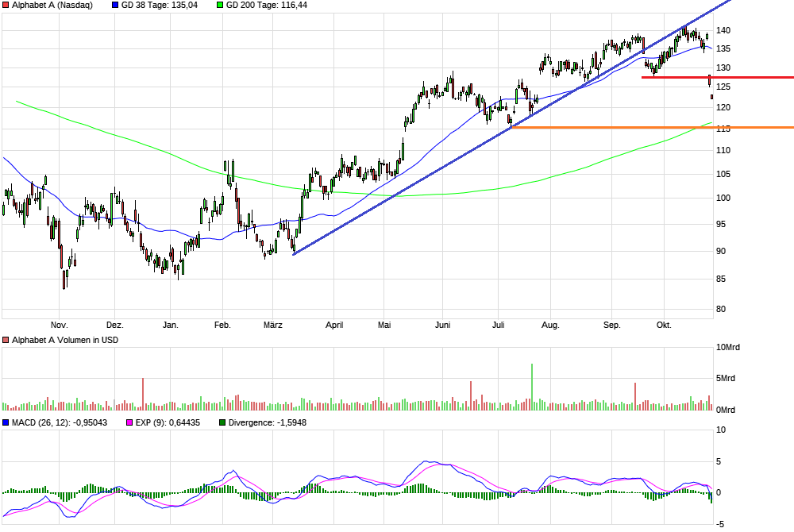This screenshot has width=794, height=532.
Task: Click the magenta EXP (9) legend swatch
Action: tap(129, 422)
